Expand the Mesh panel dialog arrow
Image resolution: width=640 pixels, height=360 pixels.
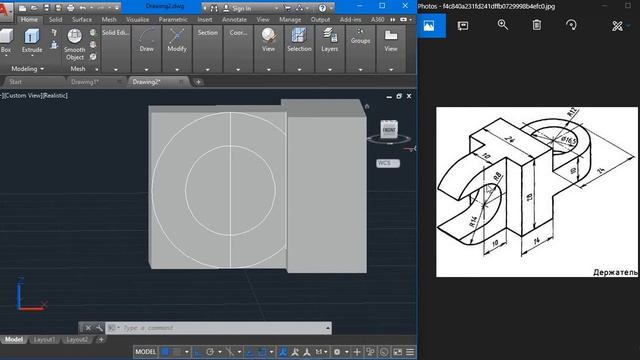(96, 69)
